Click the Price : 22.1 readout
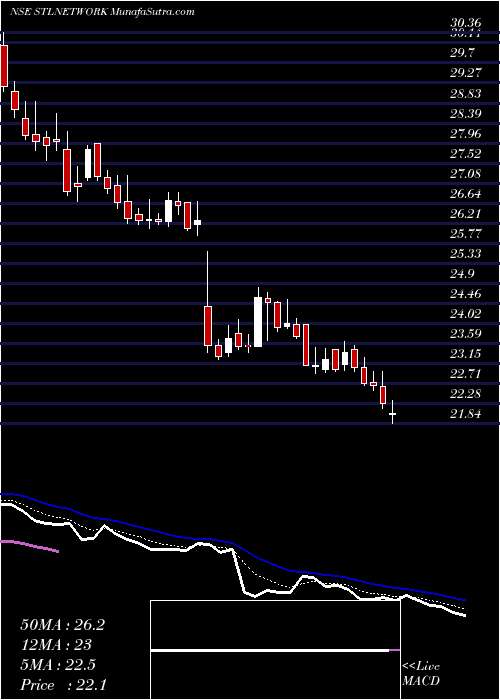 [62, 685]
